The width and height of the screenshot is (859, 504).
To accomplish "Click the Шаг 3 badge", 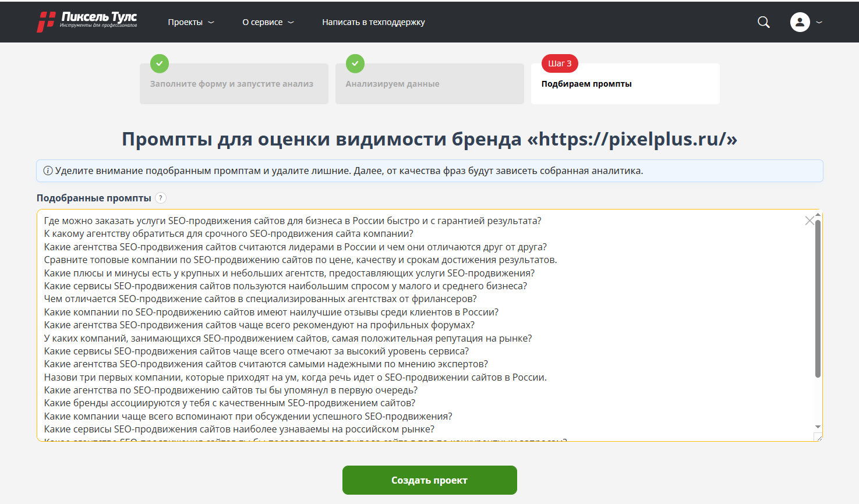I will [x=560, y=63].
